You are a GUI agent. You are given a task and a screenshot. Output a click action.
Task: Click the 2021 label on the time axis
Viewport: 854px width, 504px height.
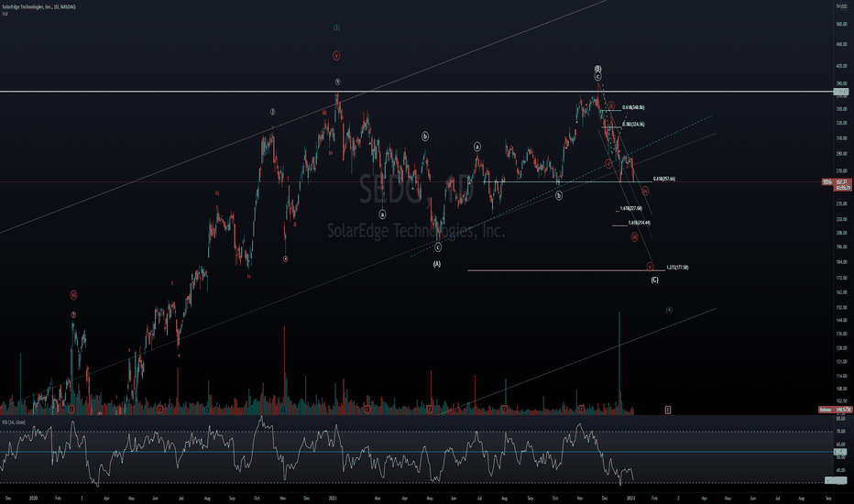pos(334,498)
